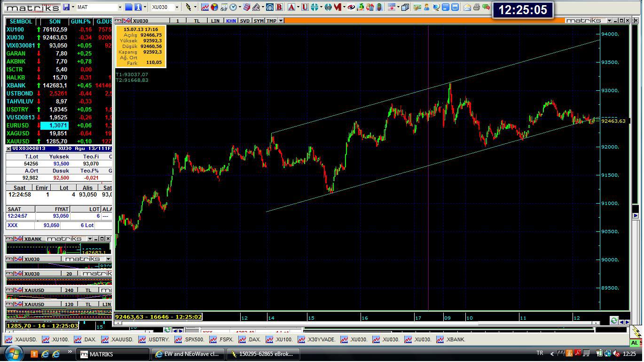The image size is (644, 362).
Task: Click the chart horizontal scrollbar
Action: pos(357,323)
